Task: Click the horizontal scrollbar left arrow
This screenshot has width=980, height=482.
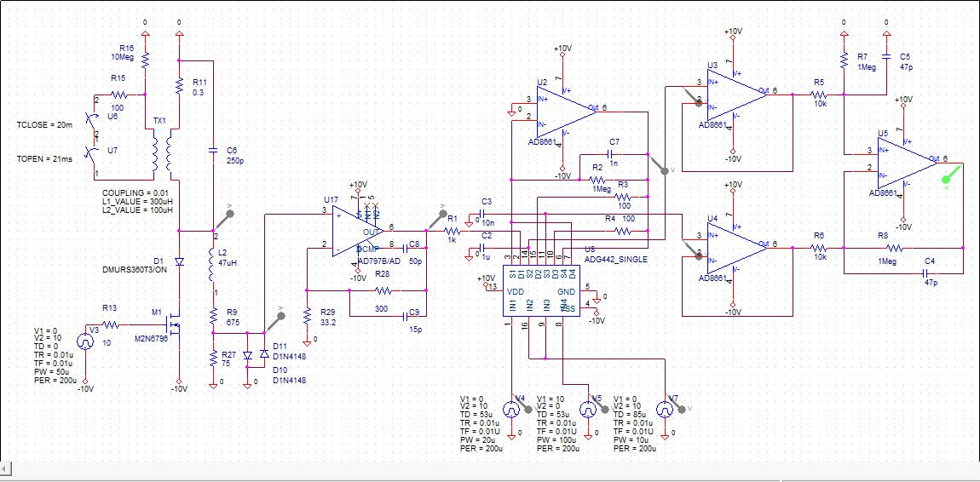Action: click(x=4, y=468)
